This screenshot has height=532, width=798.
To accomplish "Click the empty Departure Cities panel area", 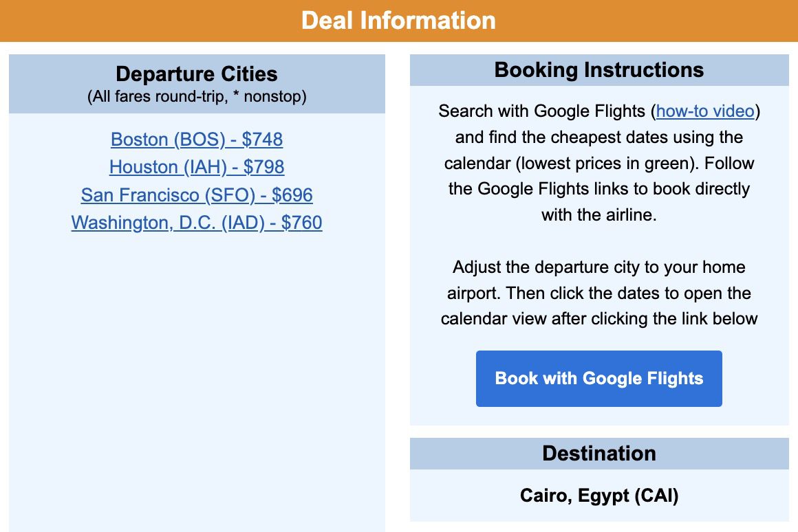I will click(x=196, y=344).
